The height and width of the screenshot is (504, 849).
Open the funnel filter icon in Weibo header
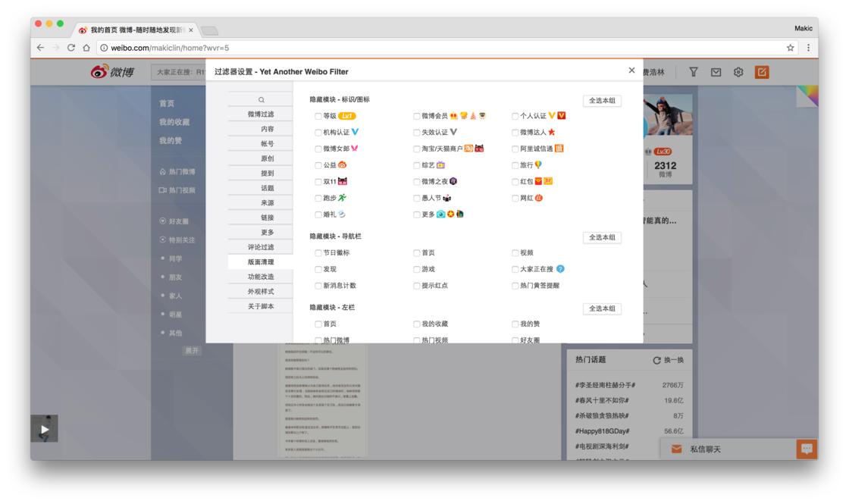click(x=693, y=72)
